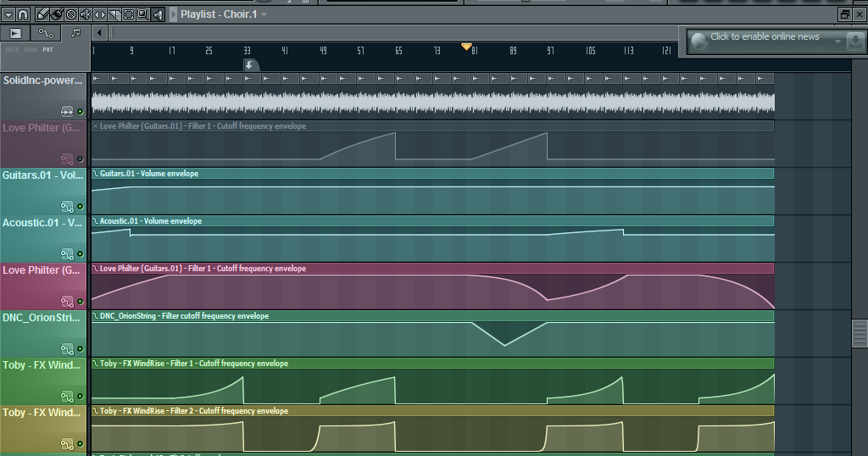Screen dimensions: 868x456
Task: Click to enable online news
Action: pos(765,37)
